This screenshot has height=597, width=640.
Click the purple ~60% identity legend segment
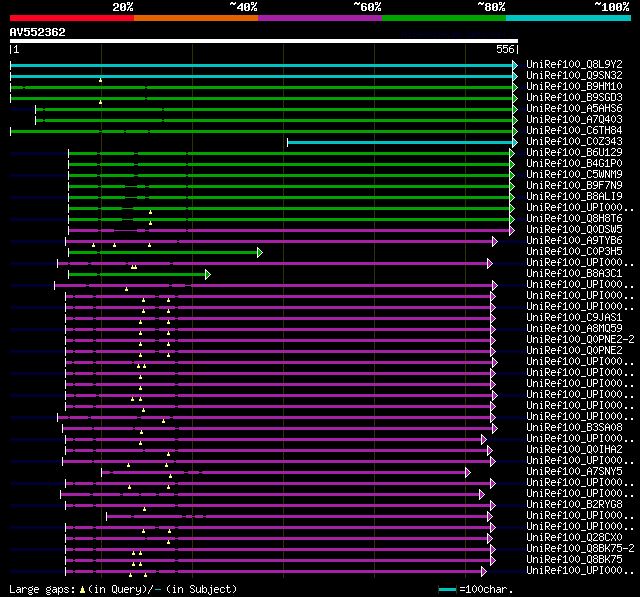[x=320, y=18]
